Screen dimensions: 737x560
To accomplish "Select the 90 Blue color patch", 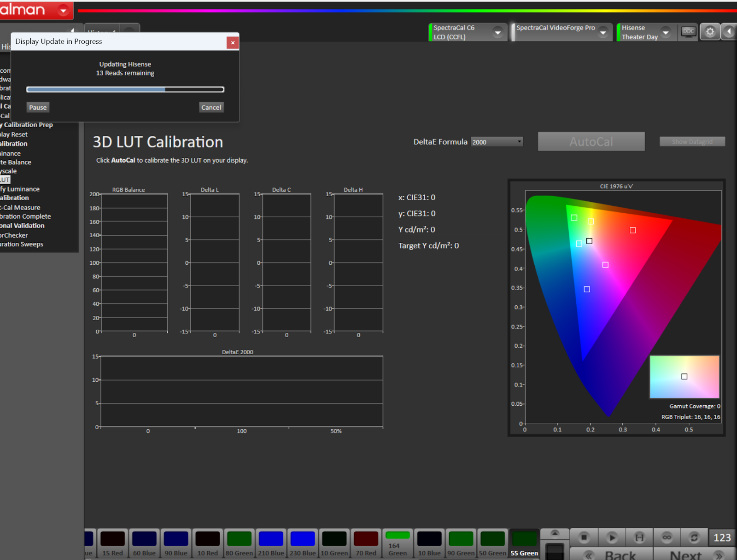I will tap(176, 543).
